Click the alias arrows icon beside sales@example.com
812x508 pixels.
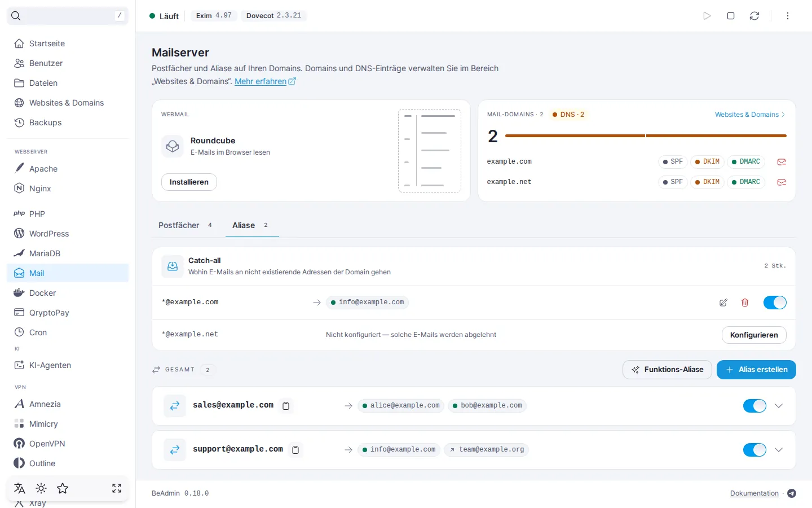[175, 406]
